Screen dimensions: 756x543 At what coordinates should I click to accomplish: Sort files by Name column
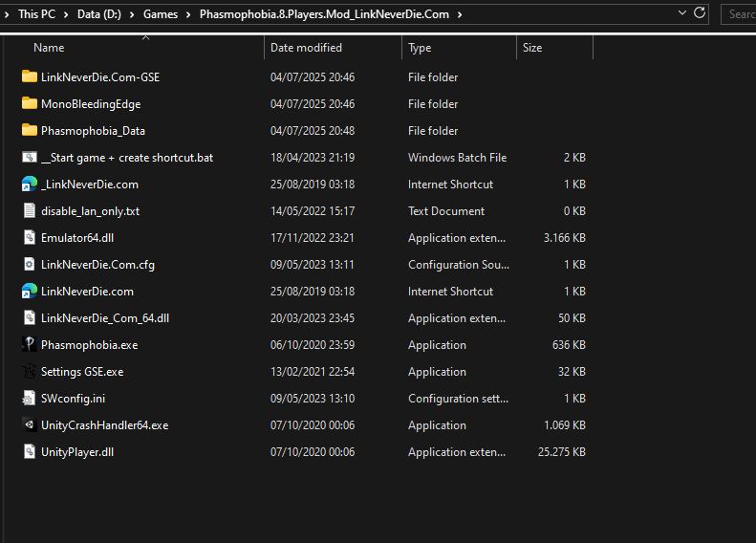[49, 48]
